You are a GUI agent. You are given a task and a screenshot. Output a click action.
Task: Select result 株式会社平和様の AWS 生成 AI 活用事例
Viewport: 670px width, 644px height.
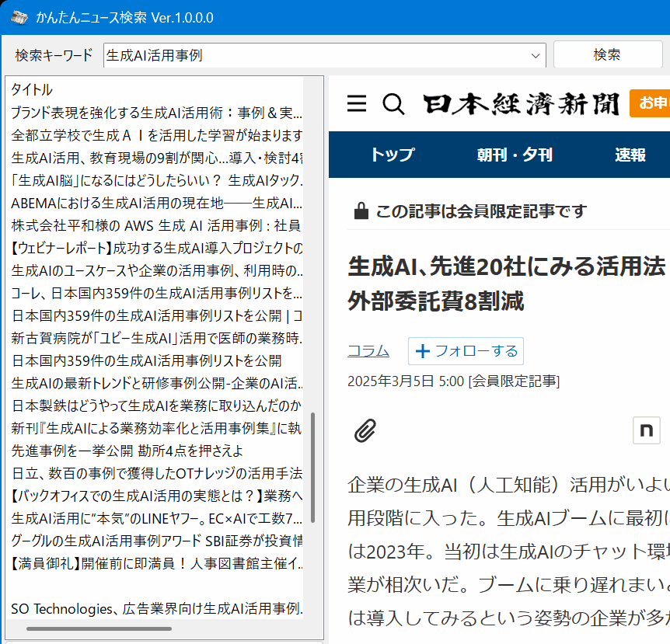click(156, 225)
